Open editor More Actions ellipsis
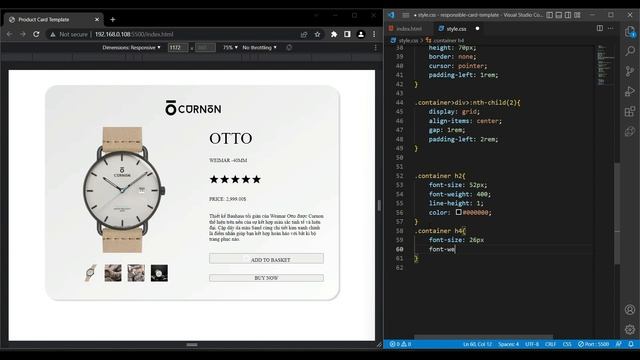Viewport: 640px width, 360px height. click(x=611, y=28)
